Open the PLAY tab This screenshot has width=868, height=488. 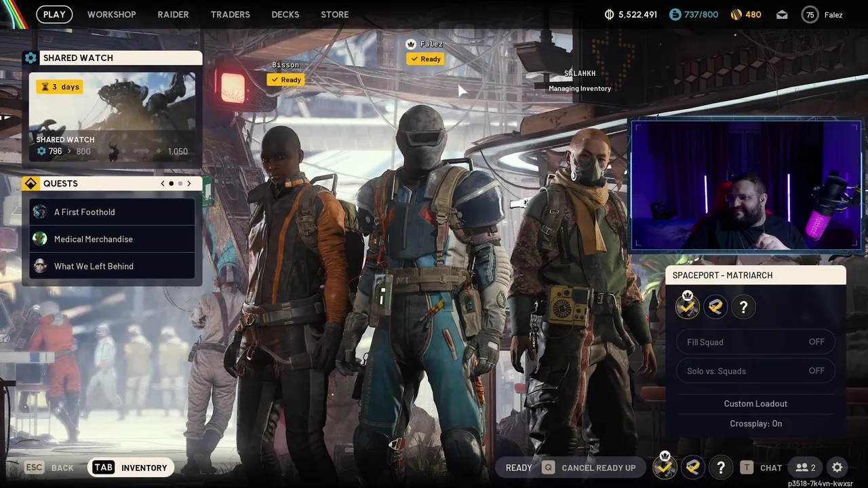(x=54, y=14)
